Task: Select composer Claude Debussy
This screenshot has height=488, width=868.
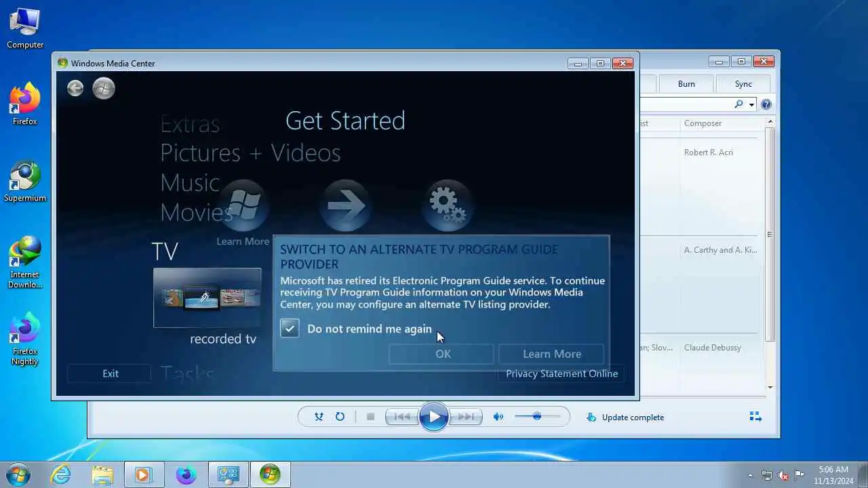Action: click(712, 348)
